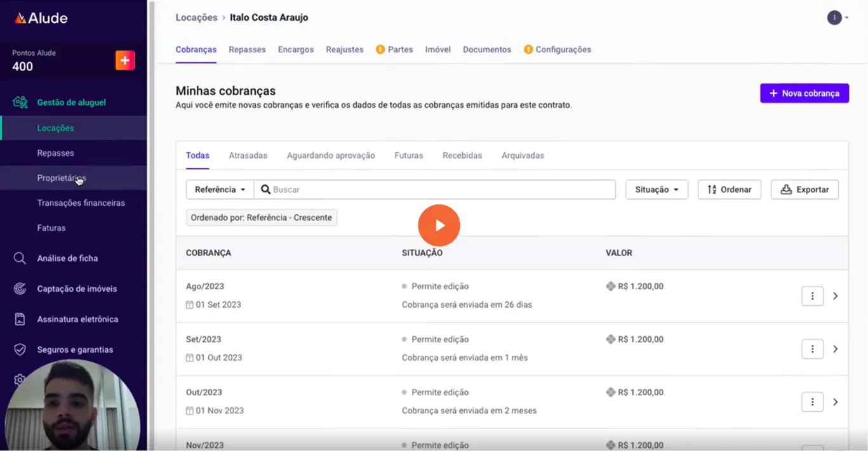Open the Situação filter dropdown

coord(657,190)
